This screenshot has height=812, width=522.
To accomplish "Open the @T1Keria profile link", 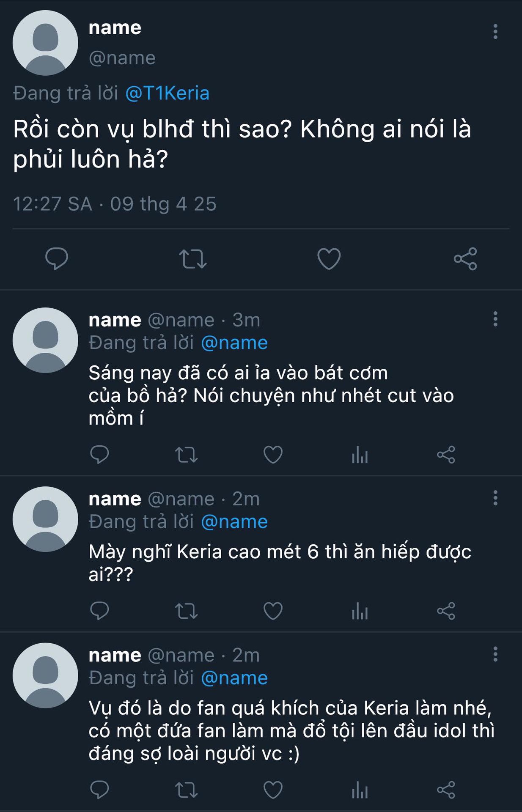I will coord(167,93).
